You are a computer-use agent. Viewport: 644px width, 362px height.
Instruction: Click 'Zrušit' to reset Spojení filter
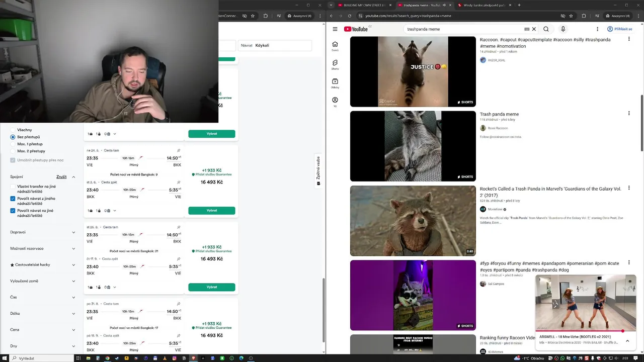61,177
